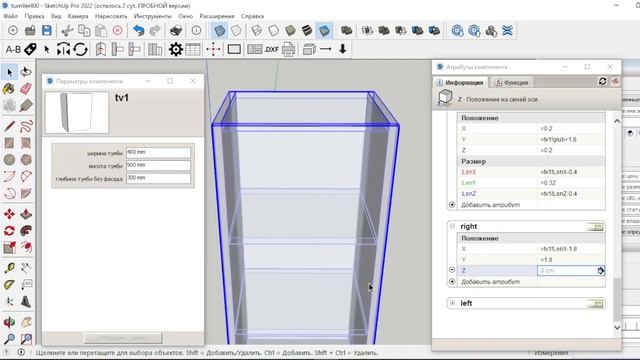The image size is (640, 360).
Task: Open the Правка menu
Action: (34, 16)
